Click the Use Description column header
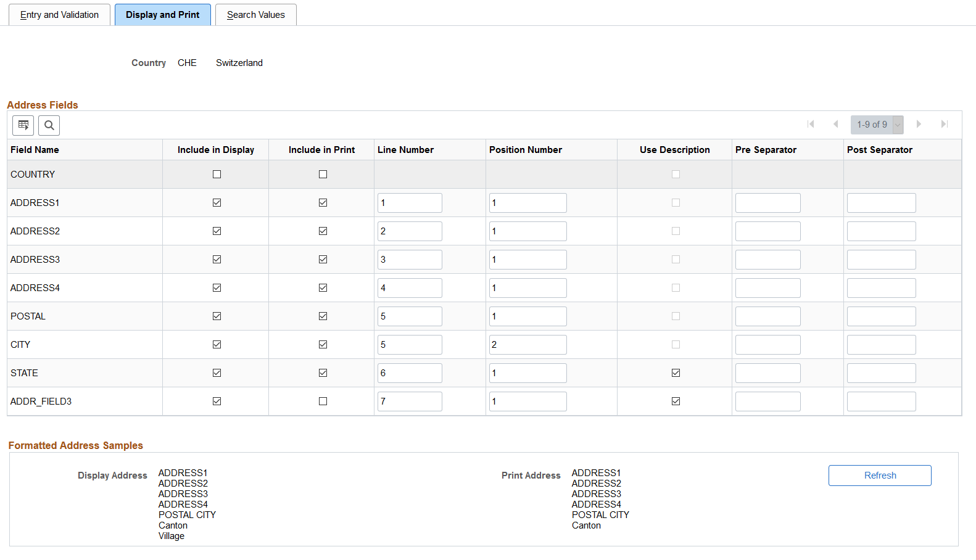This screenshot has height=560, width=976. click(674, 150)
